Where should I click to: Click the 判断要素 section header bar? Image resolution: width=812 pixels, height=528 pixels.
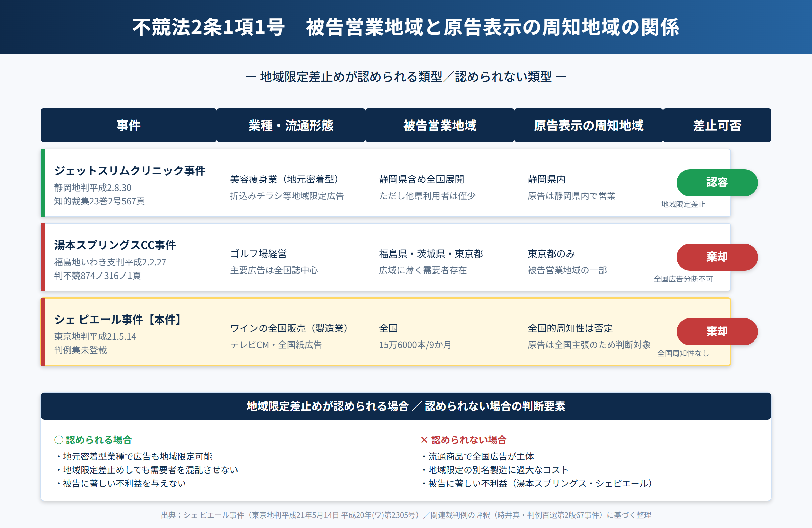point(406,406)
